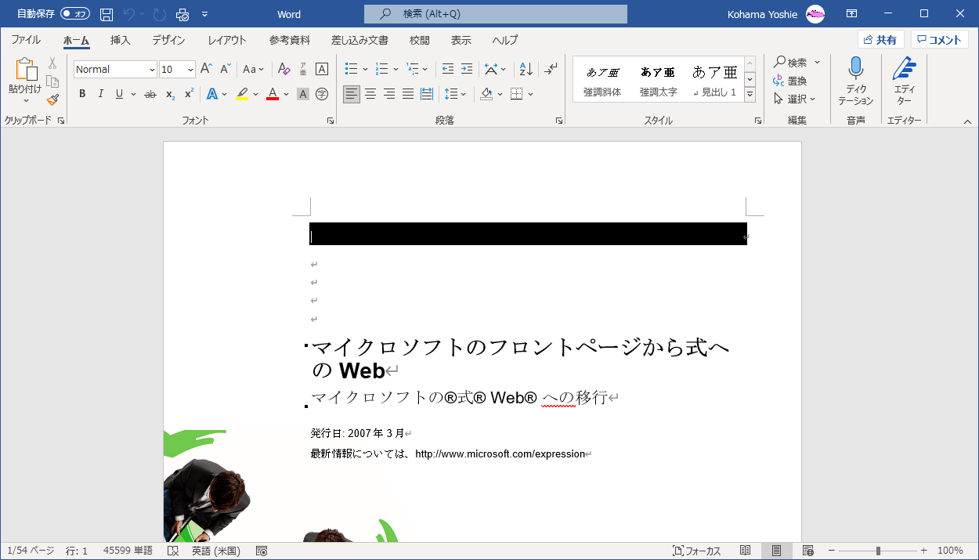The width and height of the screenshot is (979, 560).
Task: Open the numbering list dropdown arrow
Action: point(396,69)
